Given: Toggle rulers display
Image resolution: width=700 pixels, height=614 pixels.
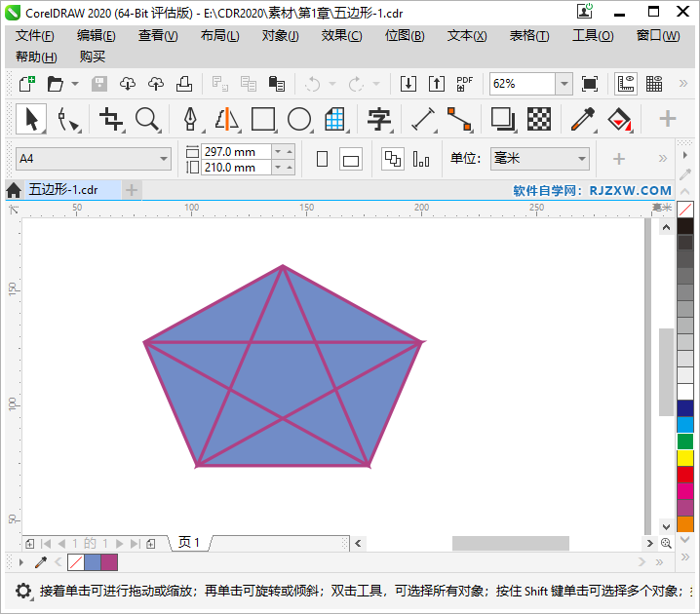Looking at the screenshot, I should [x=626, y=84].
